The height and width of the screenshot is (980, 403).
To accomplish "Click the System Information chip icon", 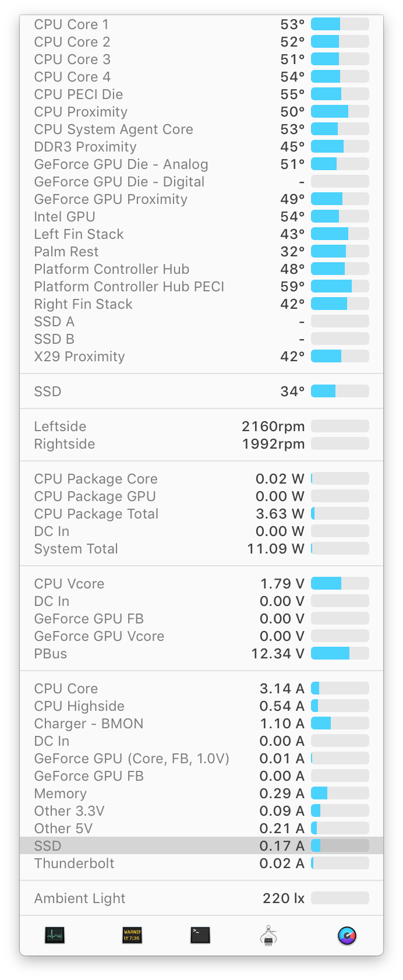I will [268, 935].
